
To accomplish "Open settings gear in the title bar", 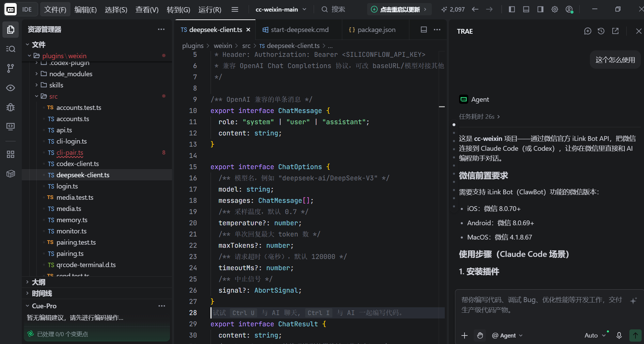I will point(555,10).
